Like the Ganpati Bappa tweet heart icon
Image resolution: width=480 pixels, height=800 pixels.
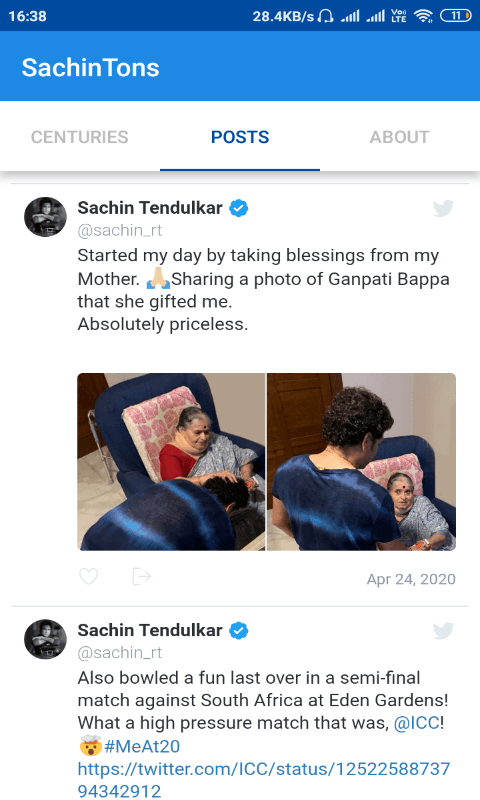89,577
